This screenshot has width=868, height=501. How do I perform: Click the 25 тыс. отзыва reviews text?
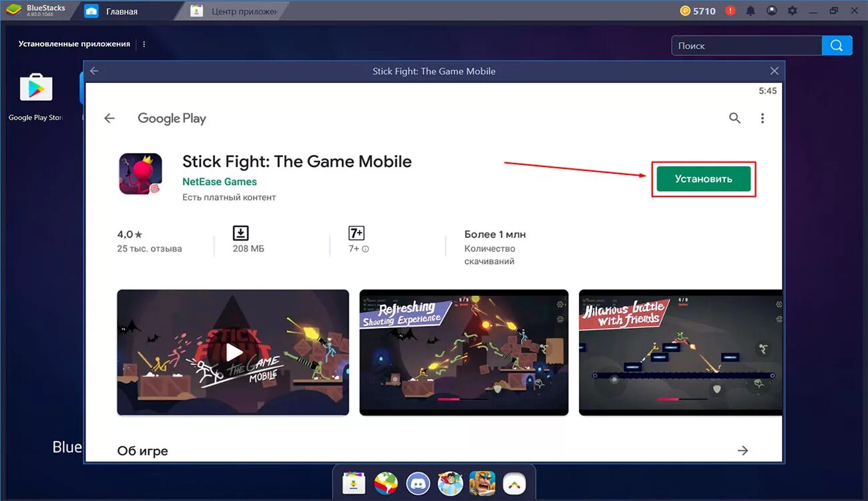point(150,248)
